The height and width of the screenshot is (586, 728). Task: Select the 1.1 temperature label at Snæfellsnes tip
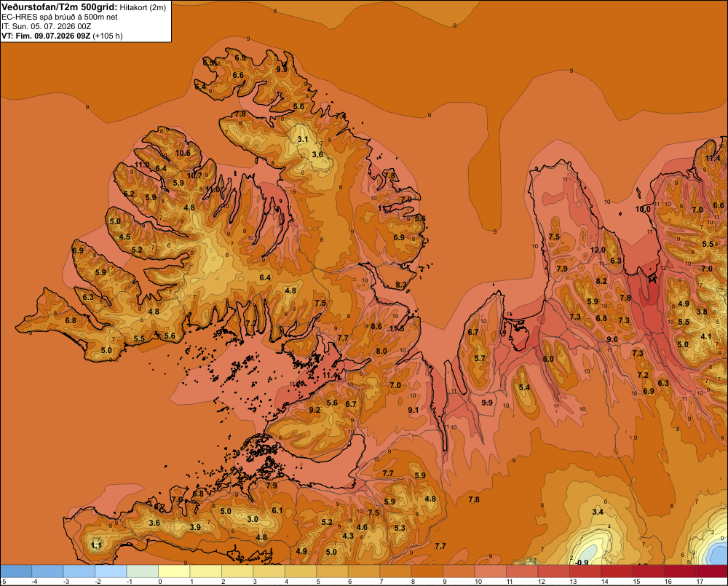coord(96,545)
